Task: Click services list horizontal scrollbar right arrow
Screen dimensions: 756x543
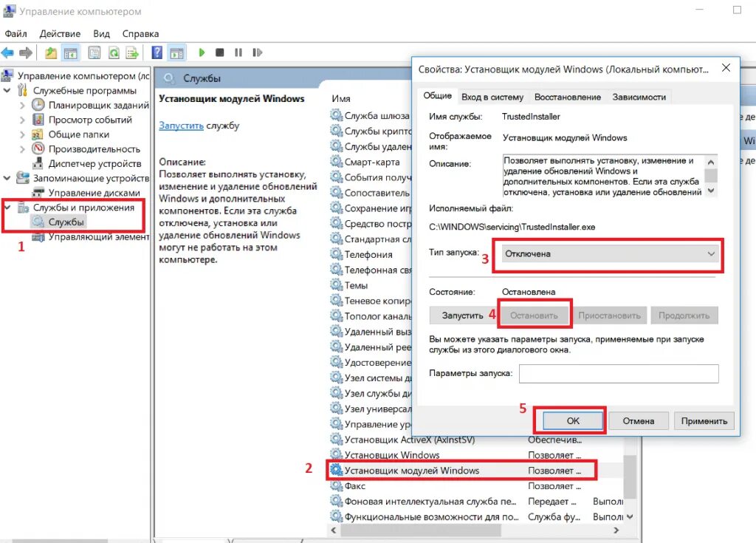Action: tap(616, 530)
